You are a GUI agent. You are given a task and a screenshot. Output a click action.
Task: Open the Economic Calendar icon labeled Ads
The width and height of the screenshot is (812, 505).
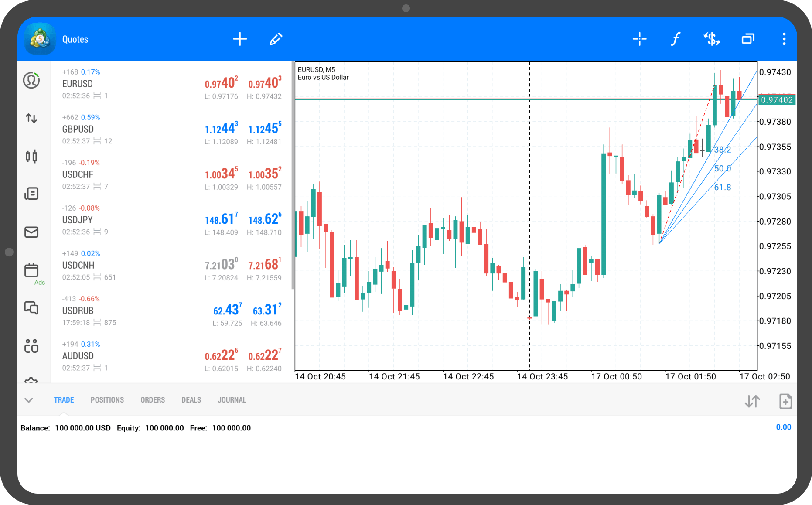click(x=31, y=270)
